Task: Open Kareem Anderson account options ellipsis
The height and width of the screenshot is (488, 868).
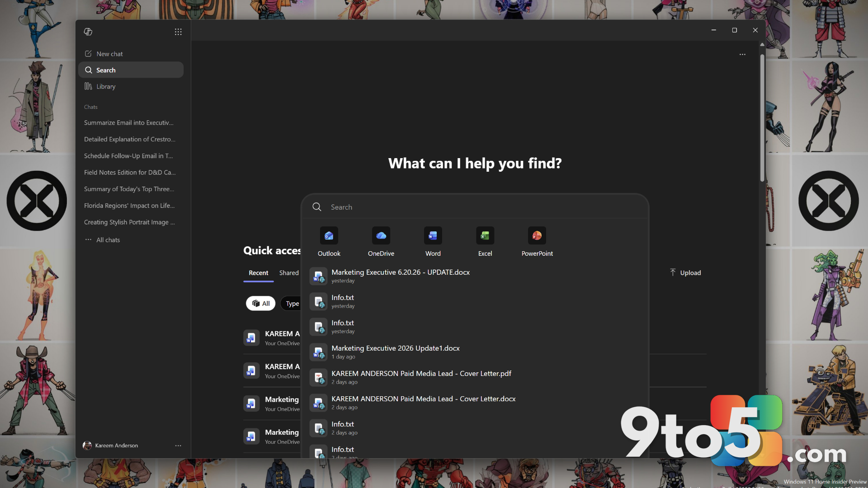Action: click(178, 446)
